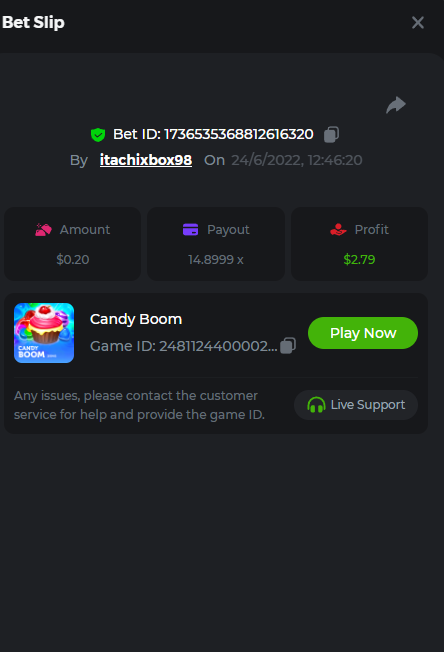Copy the Game ID
The height and width of the screenshot is (652, 444).
288,346
